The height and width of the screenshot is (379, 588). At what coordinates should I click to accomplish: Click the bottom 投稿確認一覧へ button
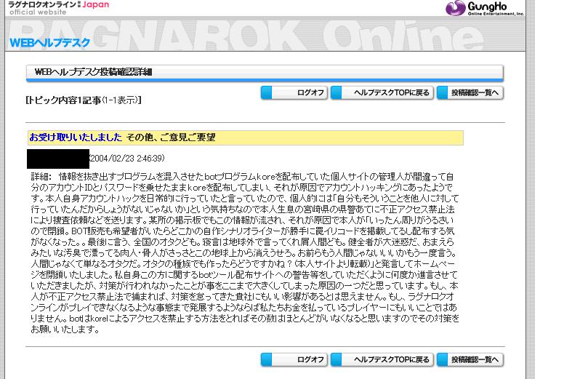[x=470, y=359]
